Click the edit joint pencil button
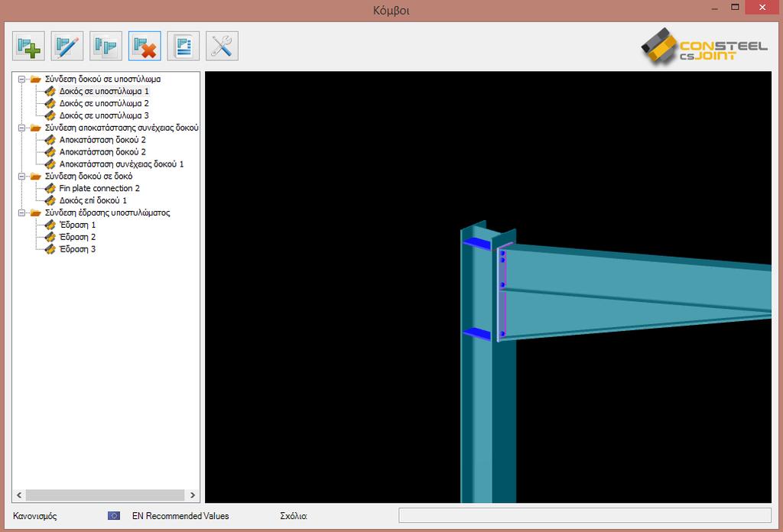The image size is (783, 532). coord(67,46)
